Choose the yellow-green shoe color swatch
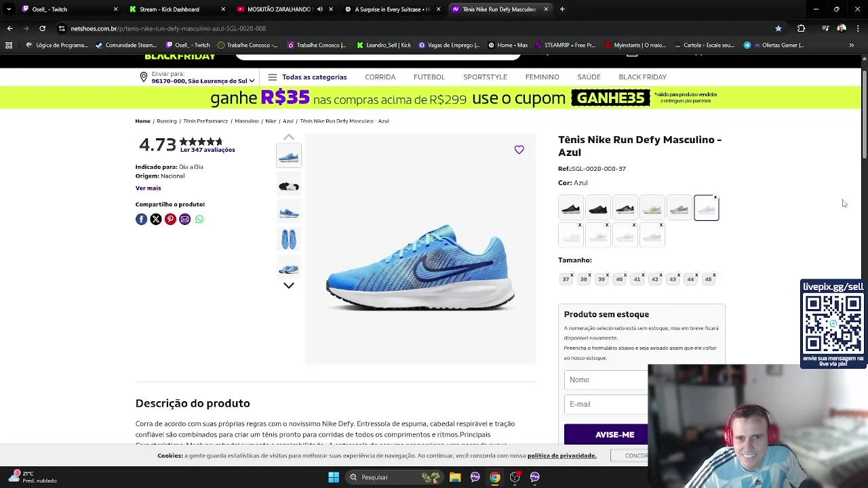The image size is (868, 488). point(652,208)
